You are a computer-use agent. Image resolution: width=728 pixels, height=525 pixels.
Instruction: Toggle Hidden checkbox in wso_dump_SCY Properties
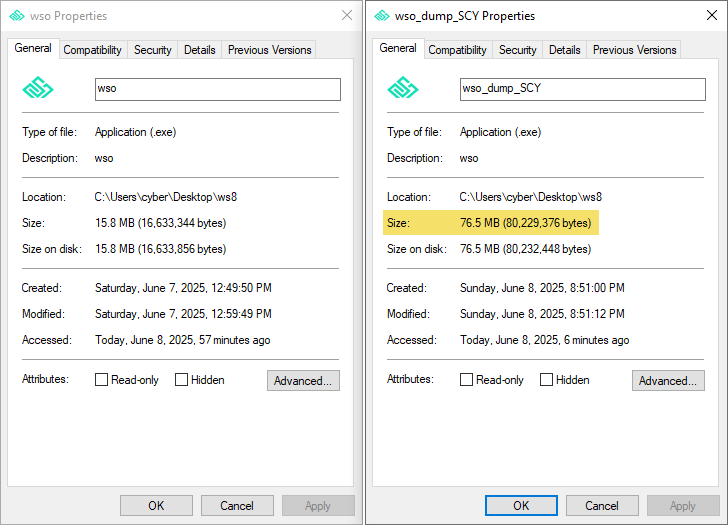[x=547, y=380]
